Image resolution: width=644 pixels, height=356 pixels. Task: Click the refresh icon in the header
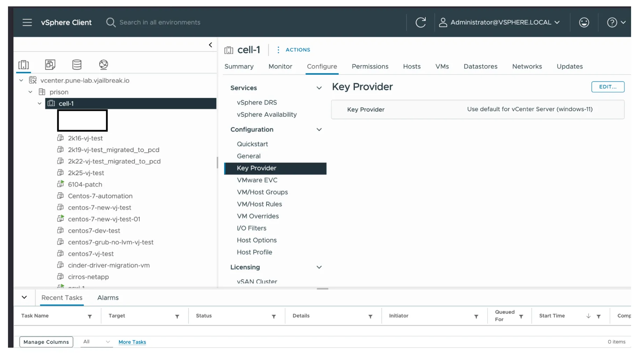(421, 22)
